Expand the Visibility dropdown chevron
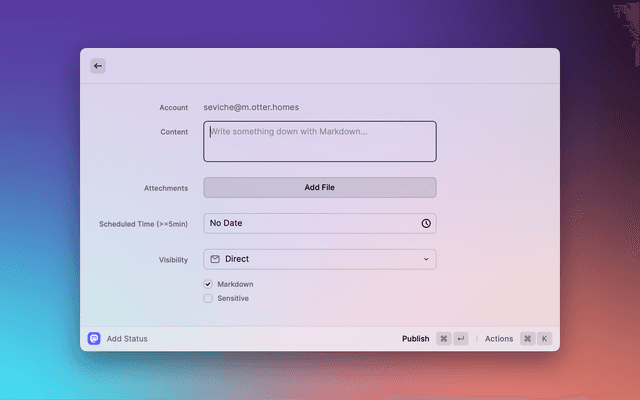 426,259
